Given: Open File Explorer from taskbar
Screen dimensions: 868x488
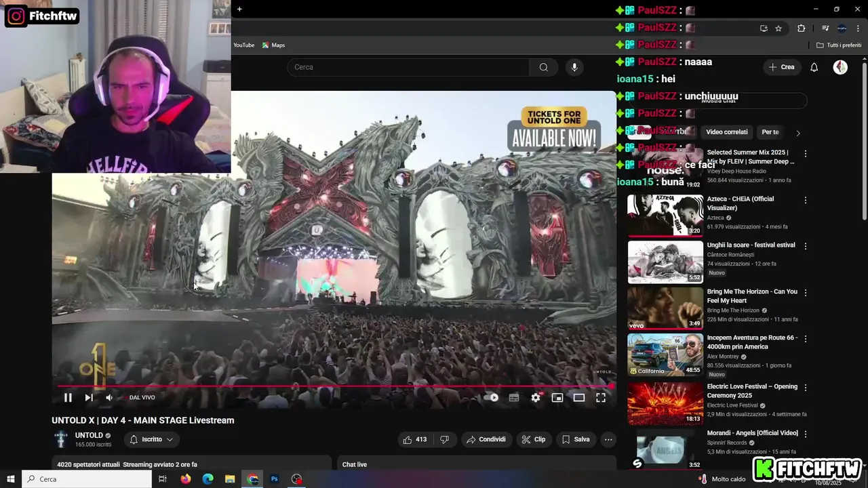Looking at the screenshot, I should [x=230, y=479].
